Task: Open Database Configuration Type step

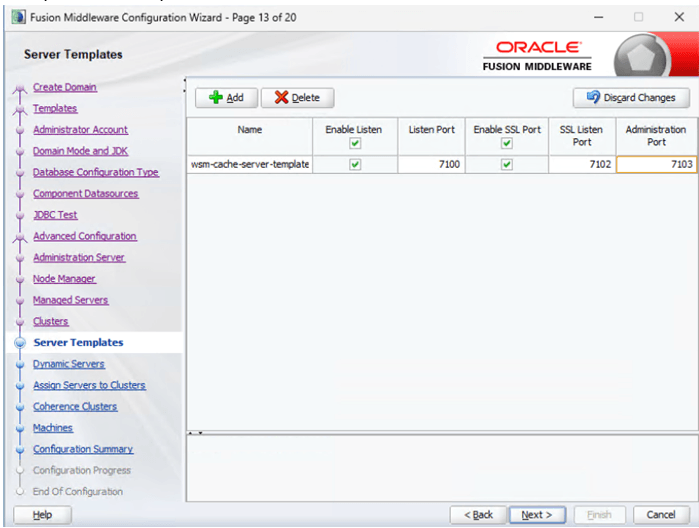Action: pyautogui.click(x=96, y=172)
